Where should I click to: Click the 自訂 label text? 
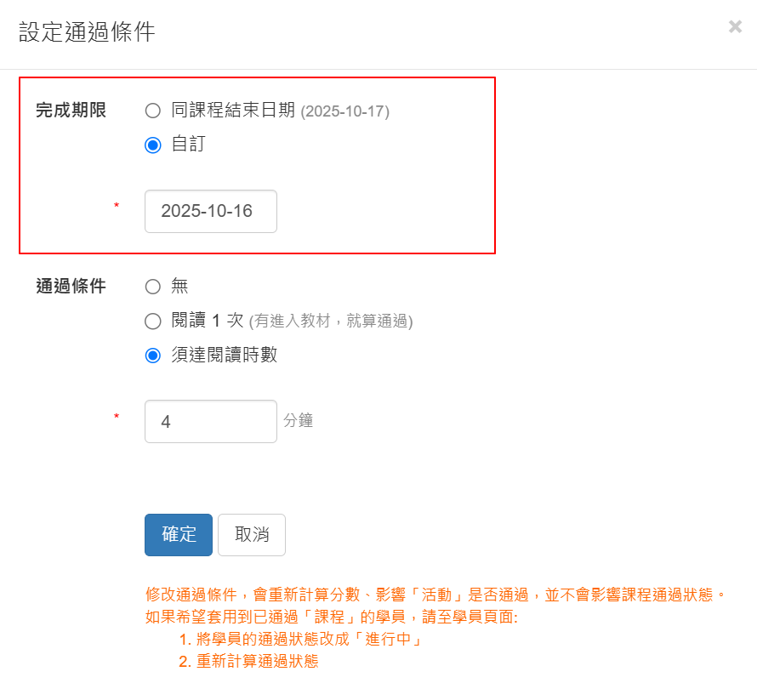(x=189, y=144)
